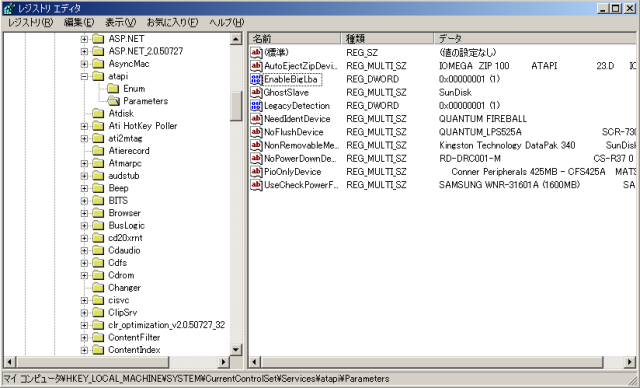
Task: Click the NoPowerDownDe.. value icon
Action: [256, 158]
